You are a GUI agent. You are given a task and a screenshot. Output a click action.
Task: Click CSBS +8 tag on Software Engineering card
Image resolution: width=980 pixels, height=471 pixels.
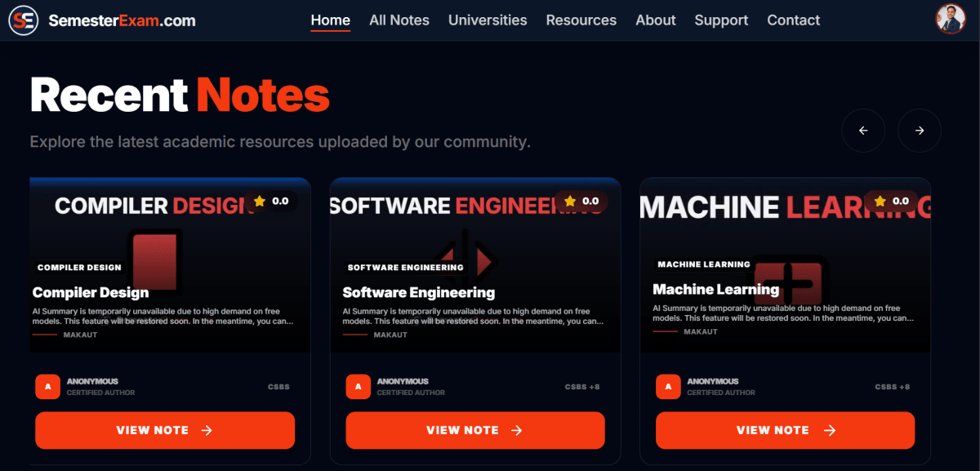pos(582,387)
